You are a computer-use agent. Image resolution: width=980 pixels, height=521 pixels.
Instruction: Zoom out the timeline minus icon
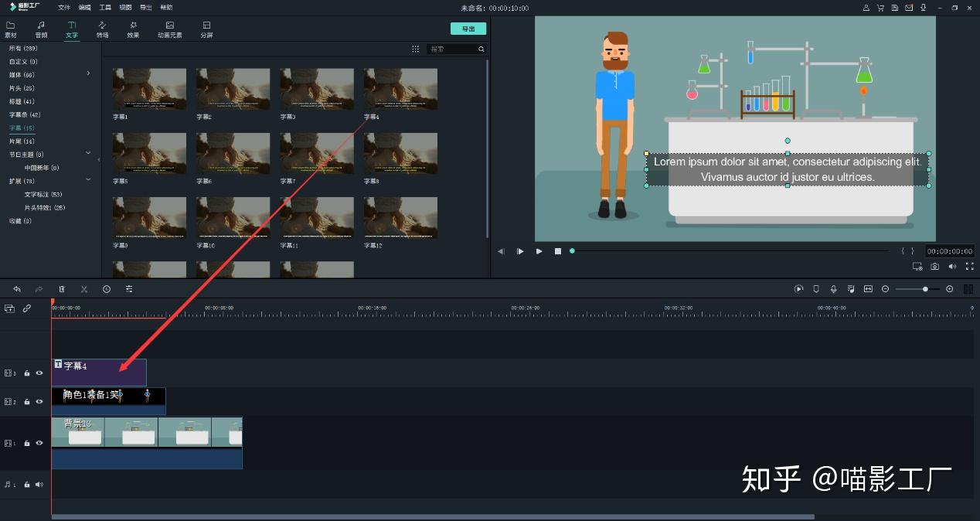tap(886, 289)
